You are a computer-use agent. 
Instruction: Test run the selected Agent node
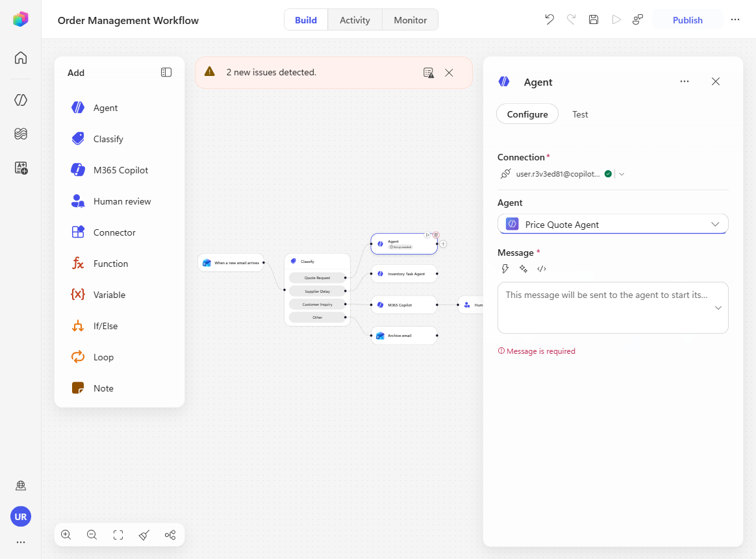click(427, 235)
